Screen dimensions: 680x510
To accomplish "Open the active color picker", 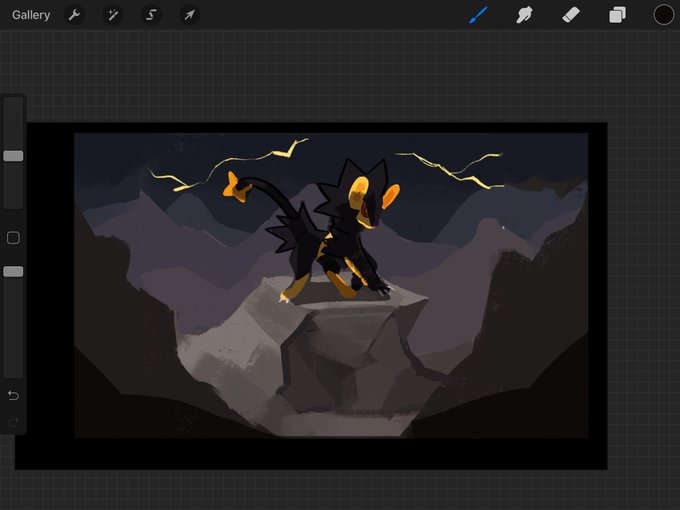I will pyautogui.click(x=664, y=15).
